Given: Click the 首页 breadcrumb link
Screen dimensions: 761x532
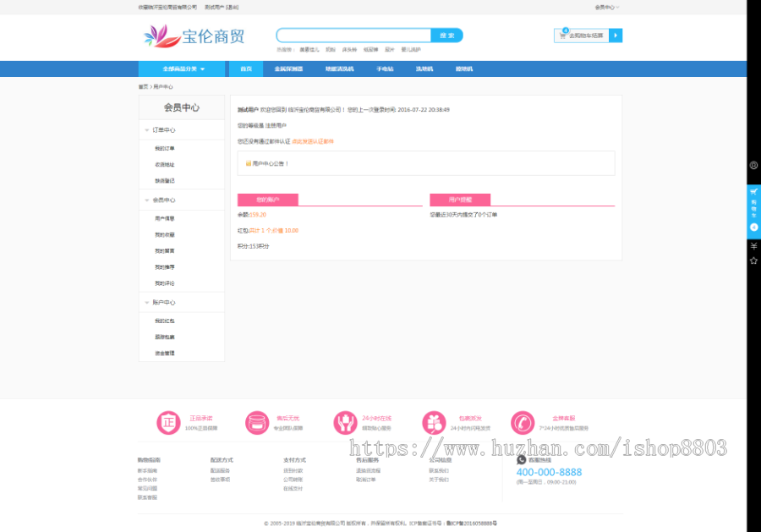Looking at the screenshot, I should (x=143, y=87).
